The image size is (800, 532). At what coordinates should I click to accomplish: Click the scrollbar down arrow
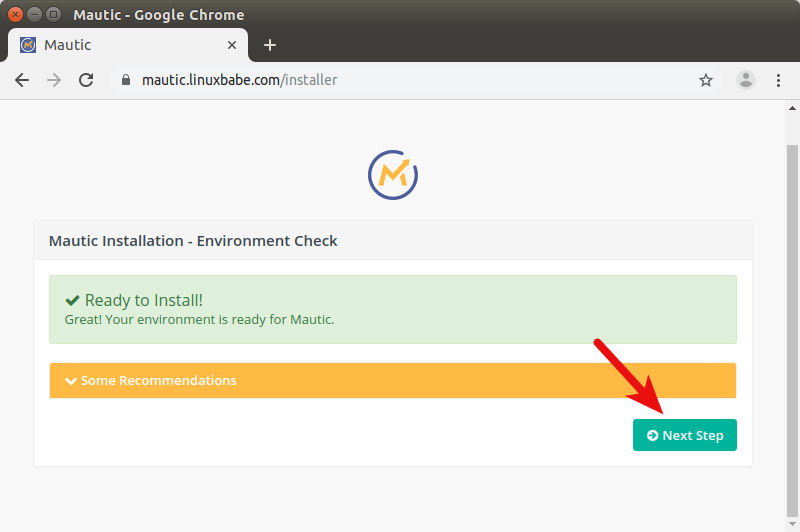coord(792,524)
